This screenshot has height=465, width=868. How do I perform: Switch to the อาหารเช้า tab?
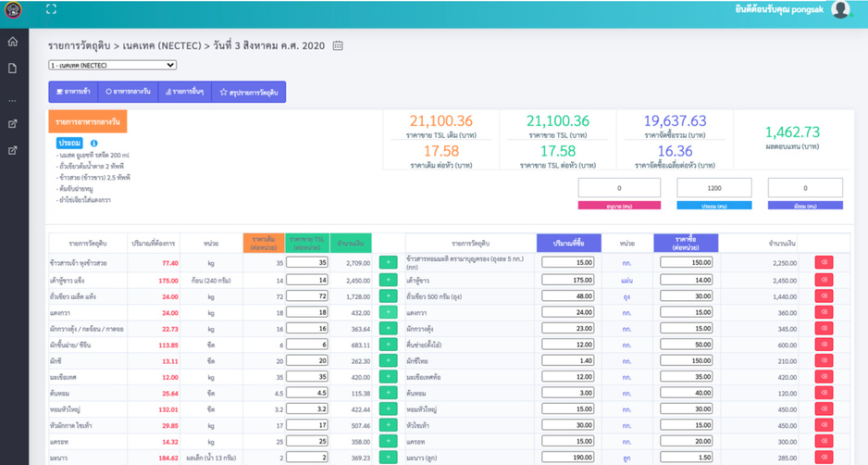74,92
